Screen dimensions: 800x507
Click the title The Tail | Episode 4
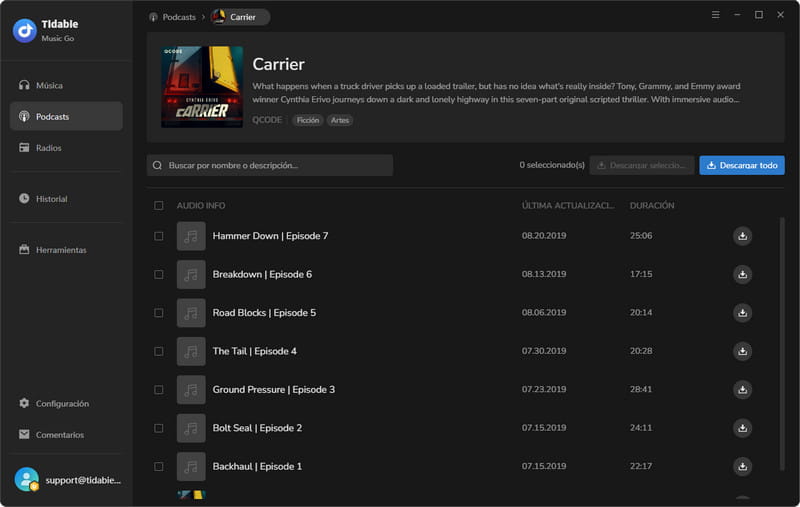coord(255,351)
